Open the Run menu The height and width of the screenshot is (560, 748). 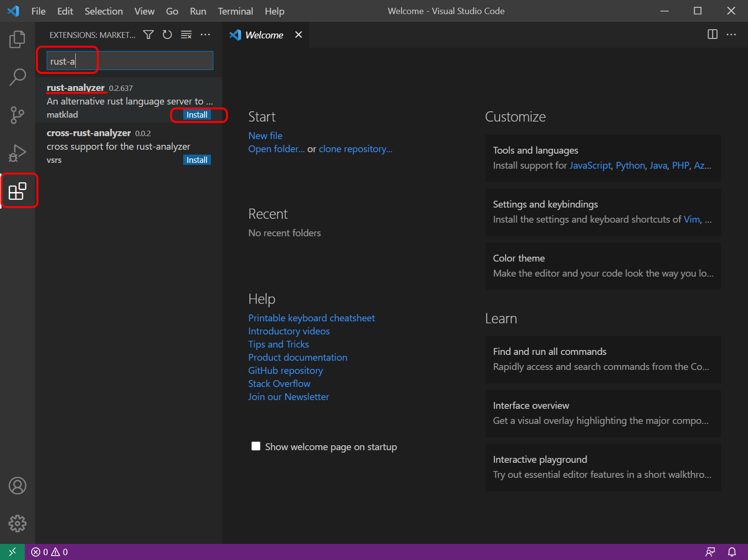tap(198, 11)
